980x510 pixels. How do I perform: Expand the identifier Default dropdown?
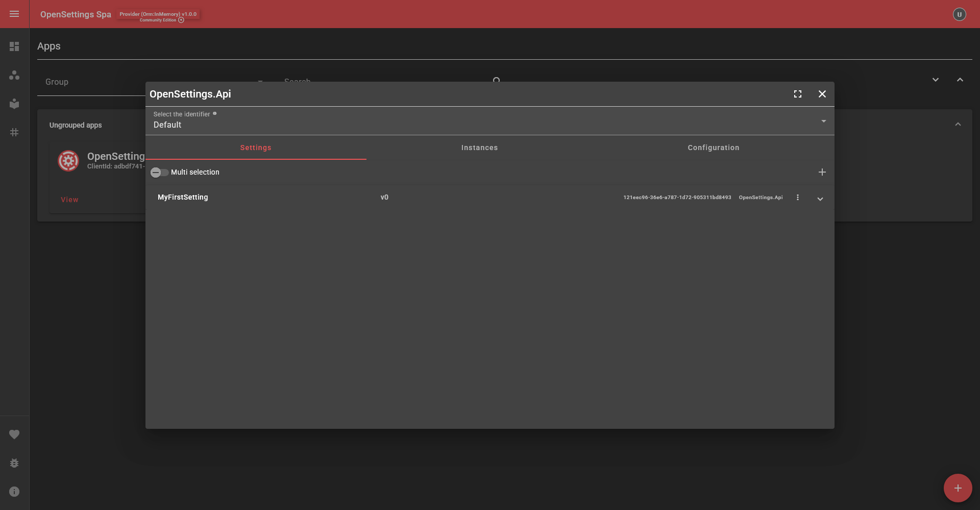click(823, 121)
